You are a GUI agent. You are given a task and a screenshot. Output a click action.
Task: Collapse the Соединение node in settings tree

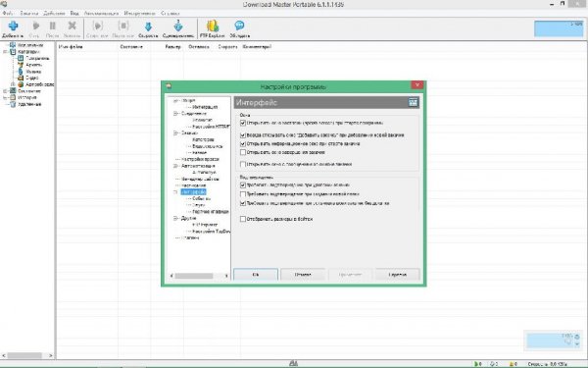point(175,114)
